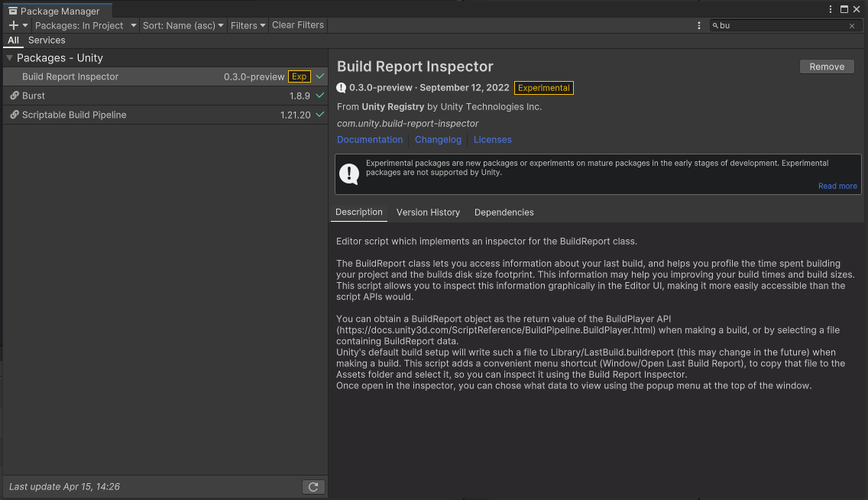This screenshot has height=500, width=868.
Task: Select the Scriptable Build Pipeline package row
Action: pos(165,115)
